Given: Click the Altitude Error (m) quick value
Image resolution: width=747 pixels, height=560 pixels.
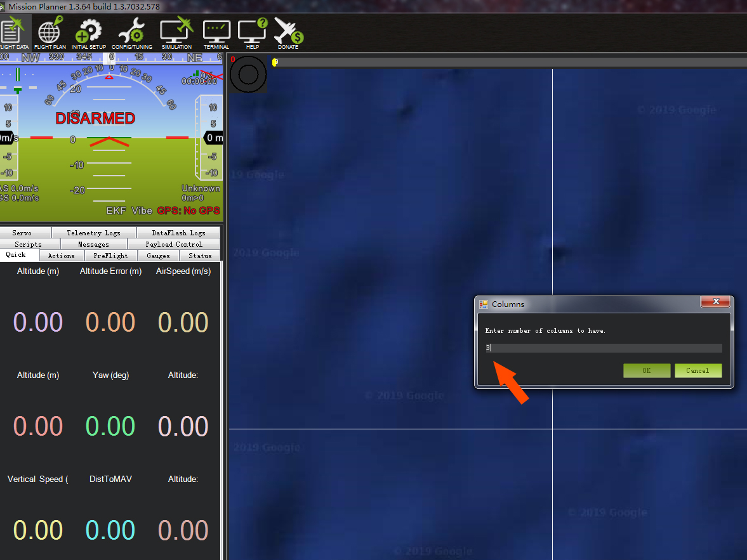Looking at the screenshot, I should [x=110, y=322].
